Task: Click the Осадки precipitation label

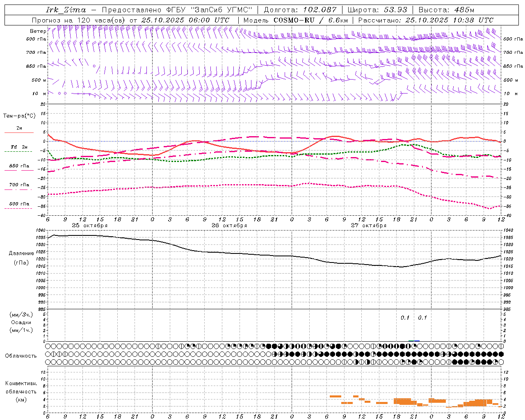Action: coord(21,322)
